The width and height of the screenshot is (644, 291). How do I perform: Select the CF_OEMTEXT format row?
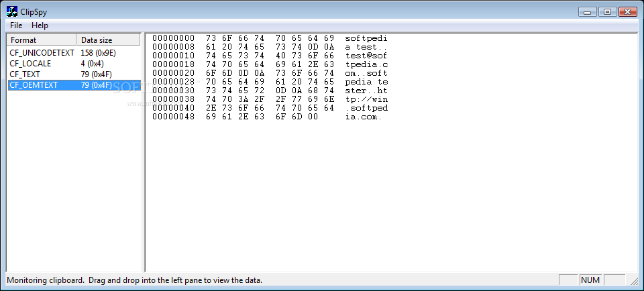74,85
